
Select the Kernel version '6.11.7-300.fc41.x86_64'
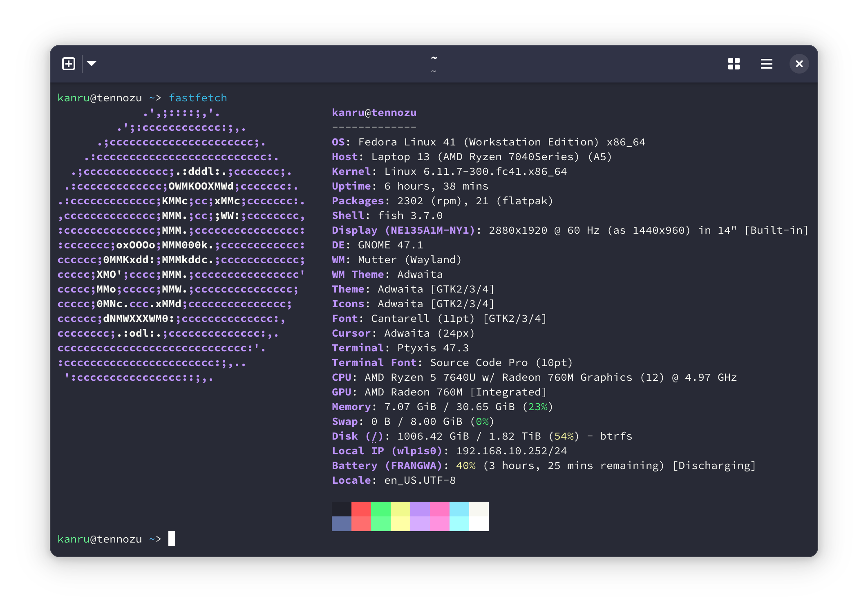coord(495,172)
